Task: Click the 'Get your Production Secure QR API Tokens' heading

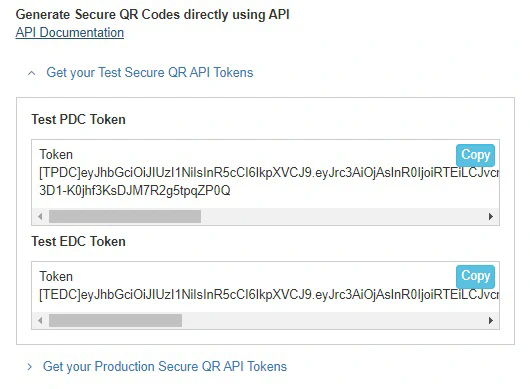Action: pos(165,367)
